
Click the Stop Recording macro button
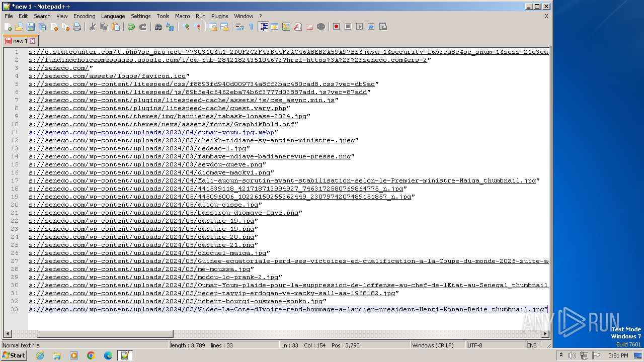tap(348, 27)
